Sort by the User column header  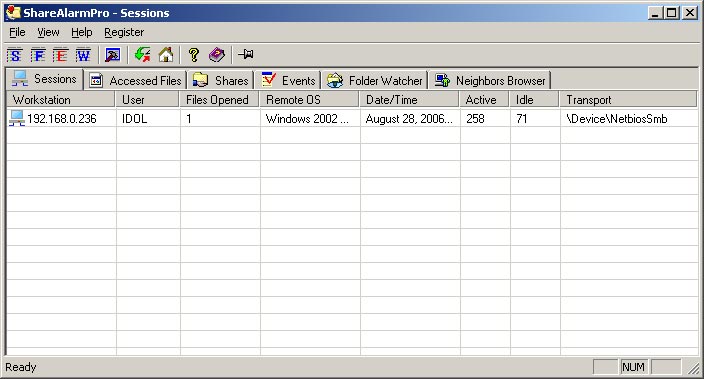[148, 100]
